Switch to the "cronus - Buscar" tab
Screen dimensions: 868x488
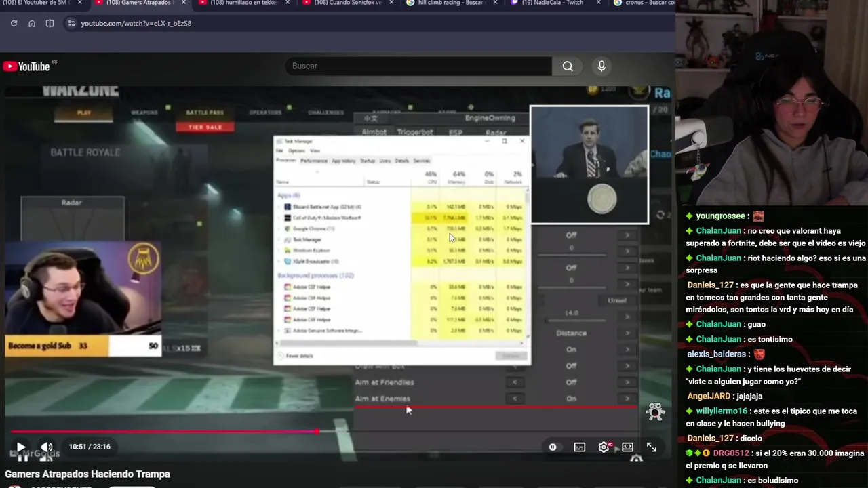click(x=644, y=3)
